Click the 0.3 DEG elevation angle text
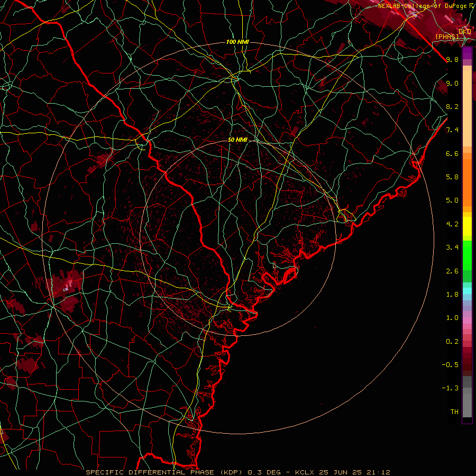This screenshot has height=476, width=476. (x=266, y=472)
